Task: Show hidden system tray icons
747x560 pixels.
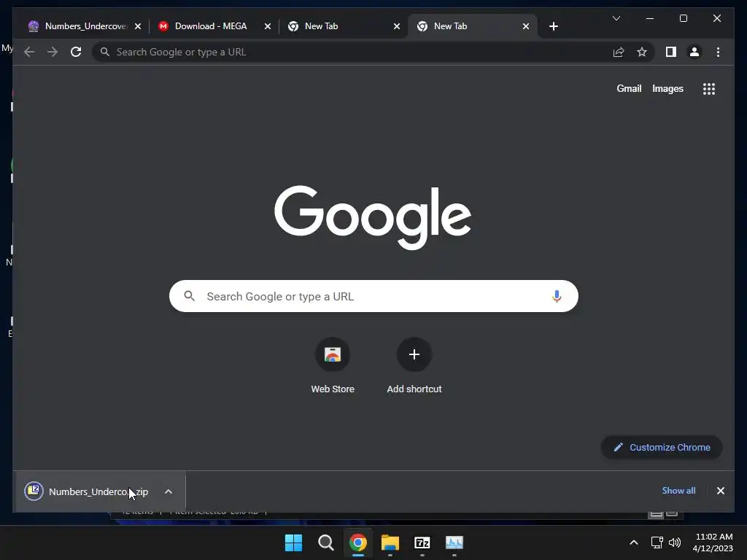Action: pyautogui.click(x=634, y=542)
